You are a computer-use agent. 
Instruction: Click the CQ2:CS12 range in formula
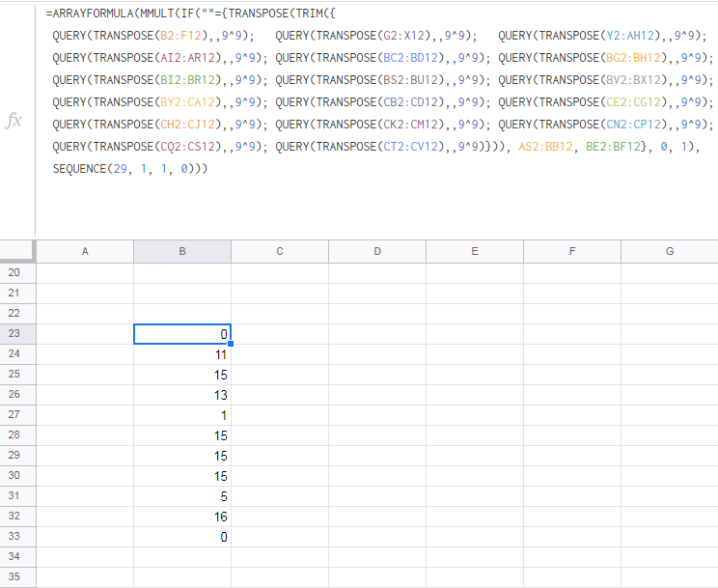[188, 147]
